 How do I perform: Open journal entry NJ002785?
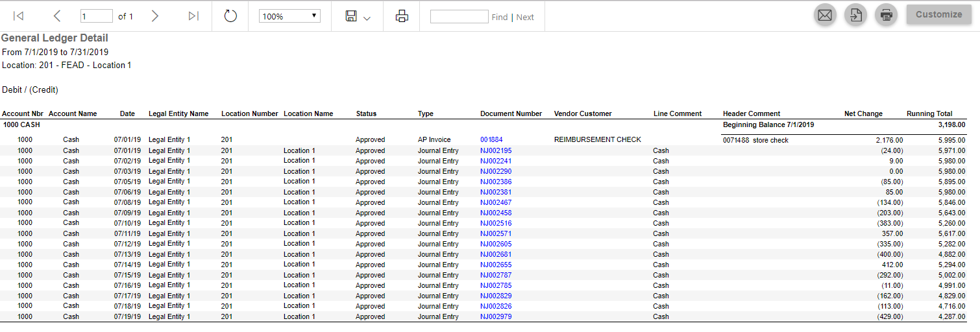click(496, 285)
